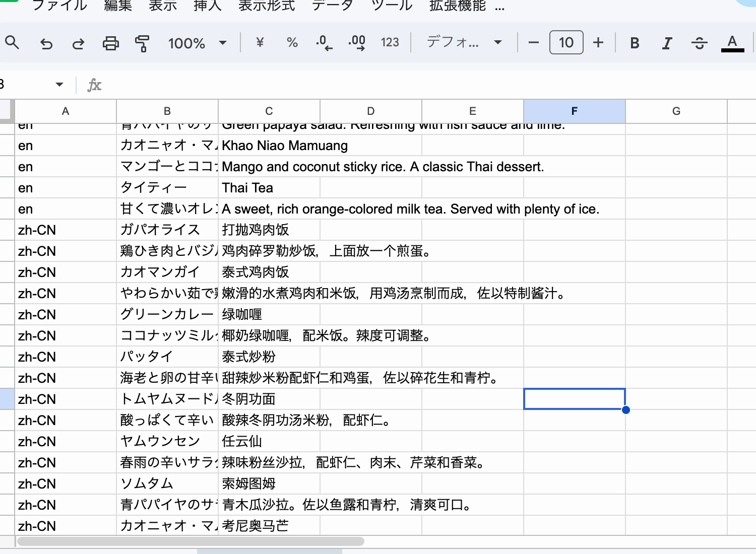
Task: Activate the paint format tool
Action: pos(142,43)
